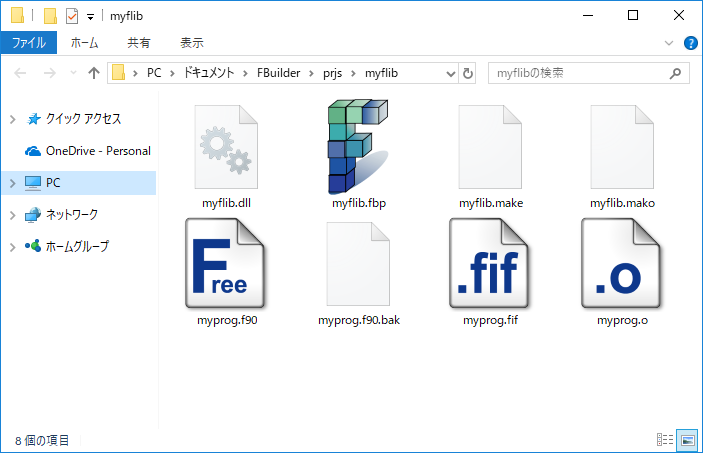Expand the クイック アクセス tree node

point(12,119)
